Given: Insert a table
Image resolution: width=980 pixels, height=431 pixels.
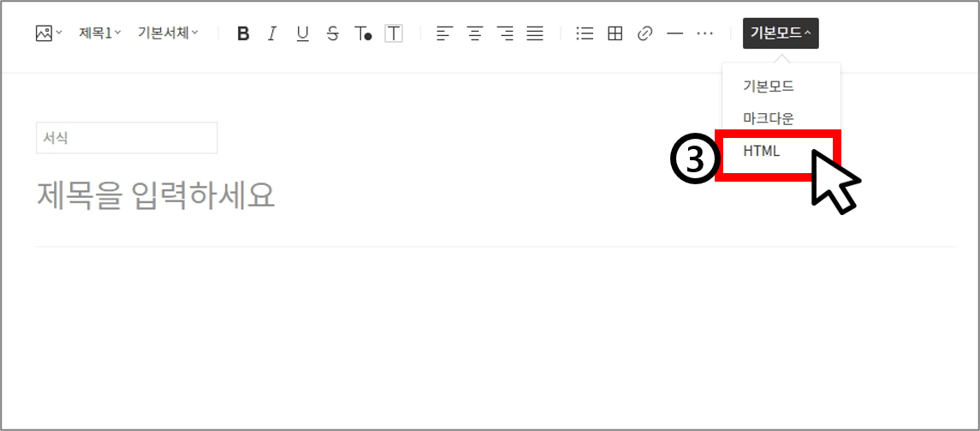Looking at the screenshot, I should pos(615,33).
